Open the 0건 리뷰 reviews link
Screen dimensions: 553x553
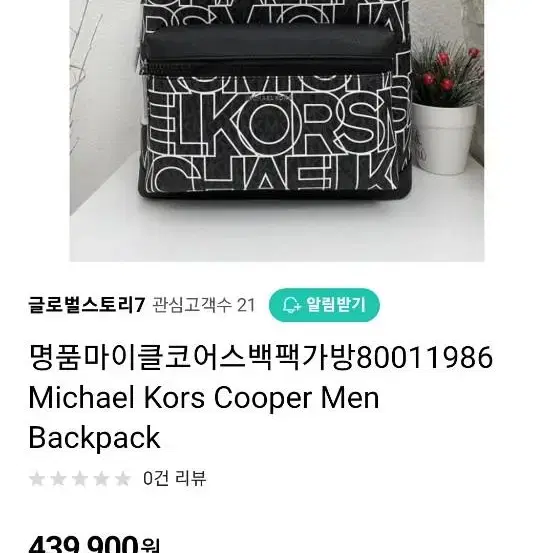(x=175, y=479)
